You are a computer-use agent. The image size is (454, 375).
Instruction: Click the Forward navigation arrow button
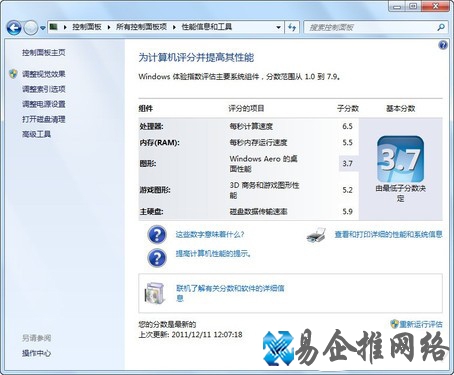pyautogui.click(x=31, y=28)
